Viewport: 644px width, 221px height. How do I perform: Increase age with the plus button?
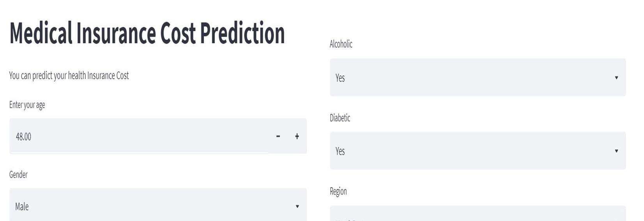[297, 136]
